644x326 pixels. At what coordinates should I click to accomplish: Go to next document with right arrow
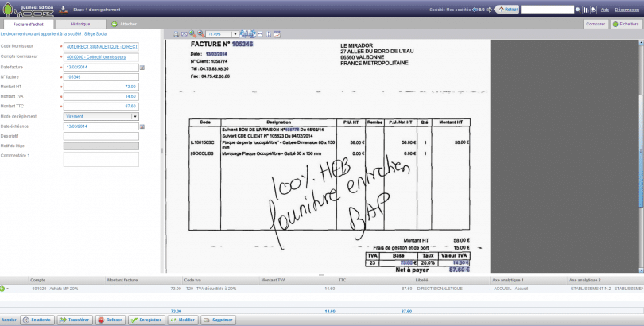[x=489, y=10]
